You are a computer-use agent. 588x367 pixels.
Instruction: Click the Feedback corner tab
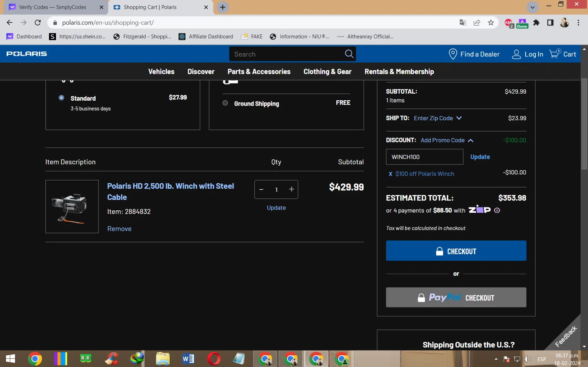566,336
